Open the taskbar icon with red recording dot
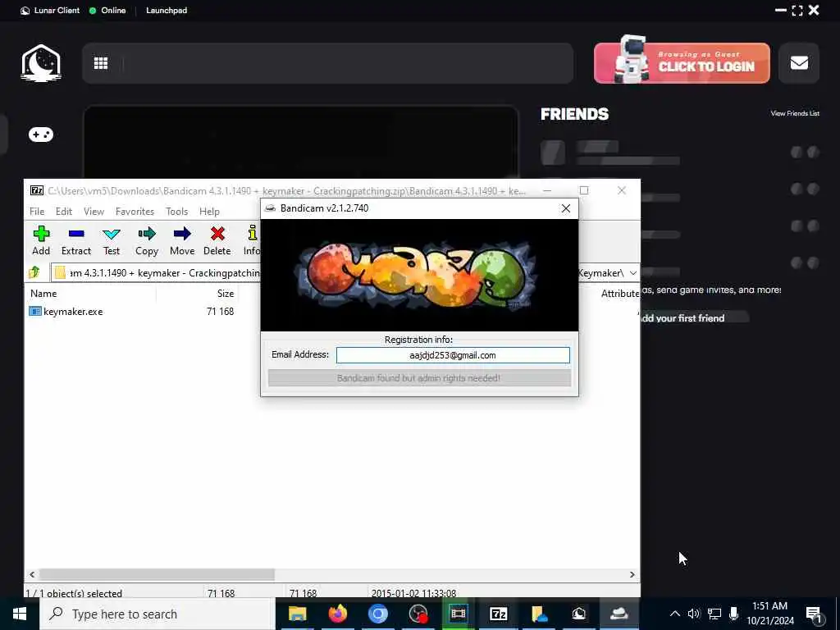Image resolution: width=840 pixels, height=630 pixels. 418,614
